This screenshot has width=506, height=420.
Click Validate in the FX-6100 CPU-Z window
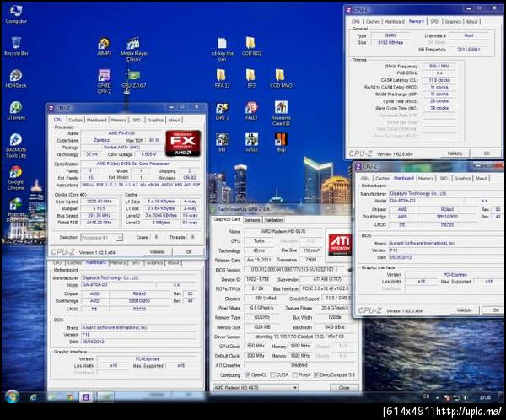click(157, 252)
